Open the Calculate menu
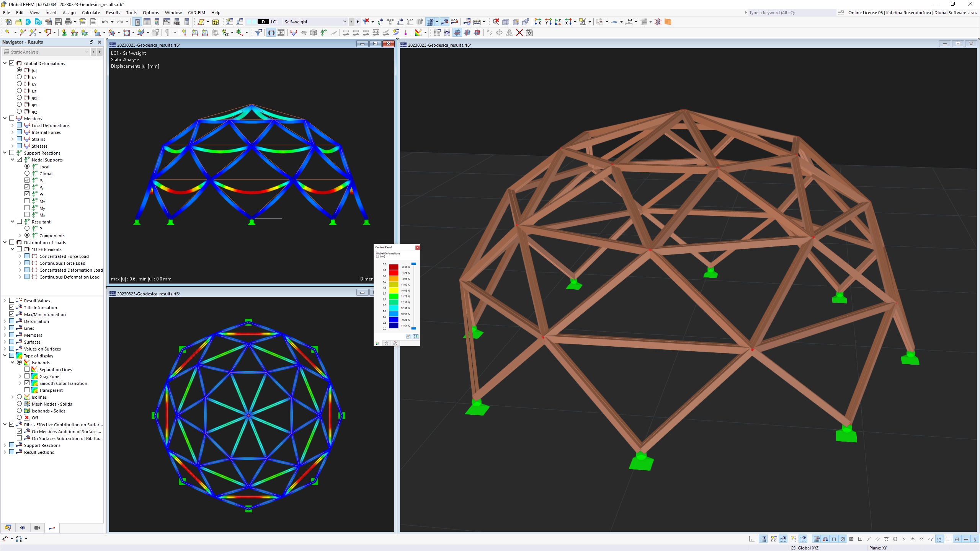 pyautogui.click(x=91, y=13)
